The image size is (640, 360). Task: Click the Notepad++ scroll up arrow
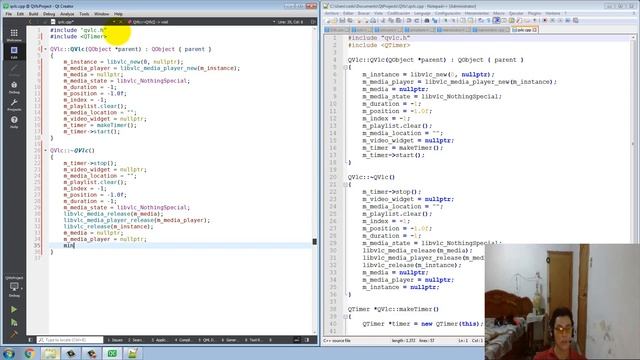(x=633, y=38)
